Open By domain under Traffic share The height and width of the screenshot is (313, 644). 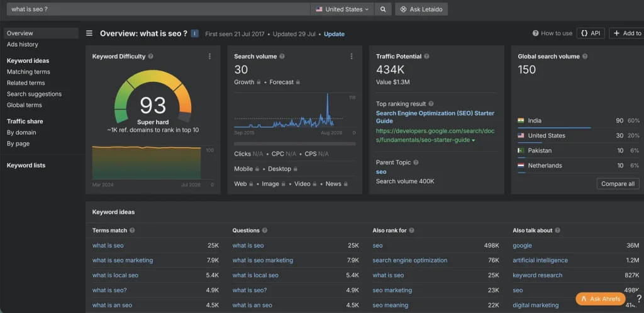(x=21, y=133)
